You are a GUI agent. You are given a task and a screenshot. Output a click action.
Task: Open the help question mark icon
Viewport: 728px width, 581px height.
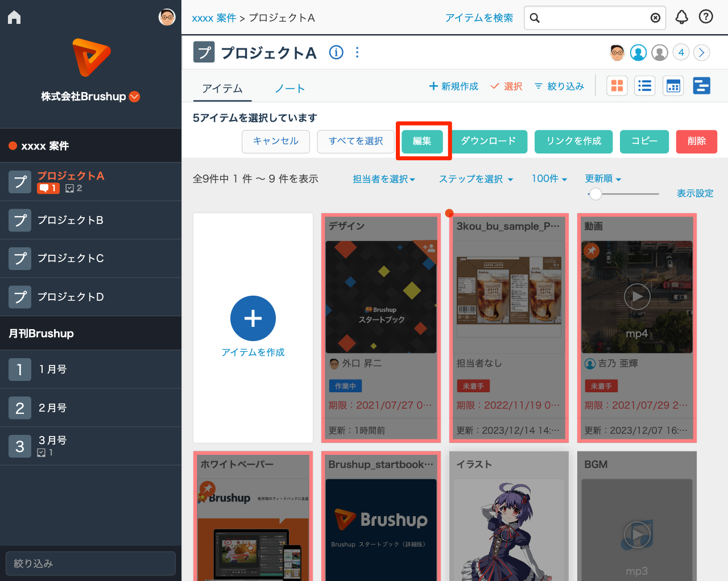click(706, 17)
